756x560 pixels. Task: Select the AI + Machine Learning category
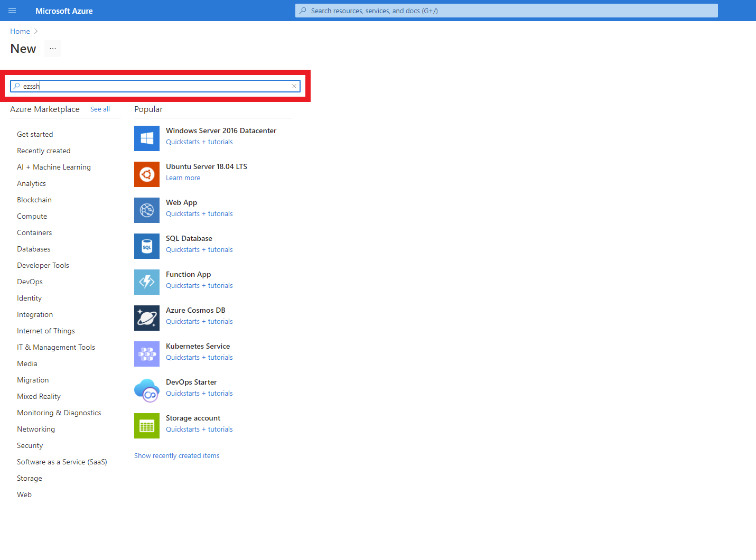tap(54, 167)
